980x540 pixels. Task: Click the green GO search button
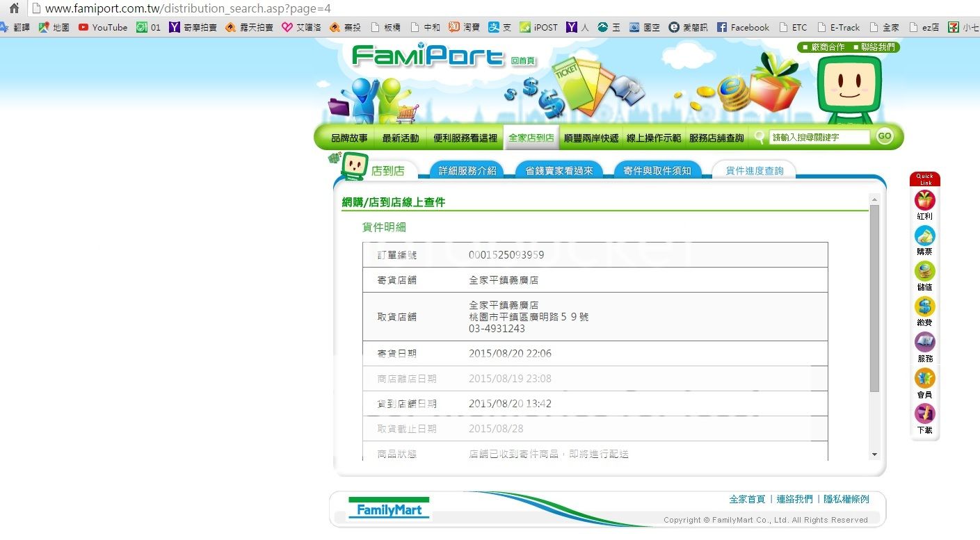tap(884, 137)
